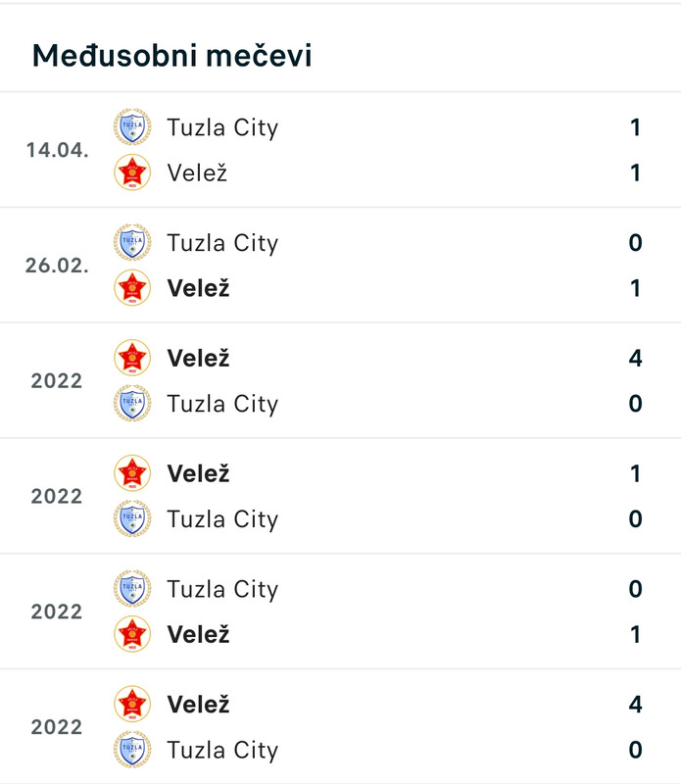Select the Međusobni mečevi heading
This screenshot has width=681, height=784.
[172, 55]
